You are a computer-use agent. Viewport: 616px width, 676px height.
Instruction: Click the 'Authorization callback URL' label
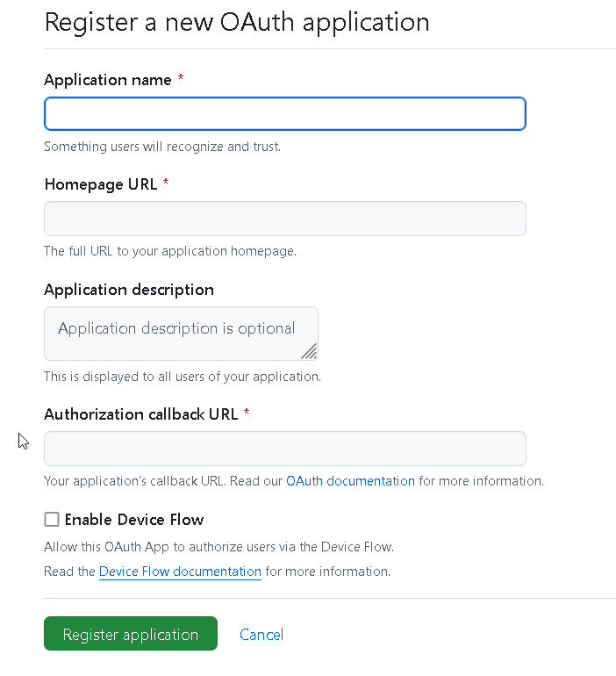coord(141,414)
